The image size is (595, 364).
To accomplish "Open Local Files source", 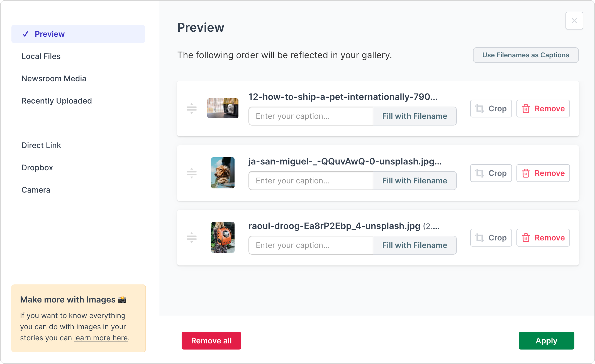I will (x=41, y=56).
